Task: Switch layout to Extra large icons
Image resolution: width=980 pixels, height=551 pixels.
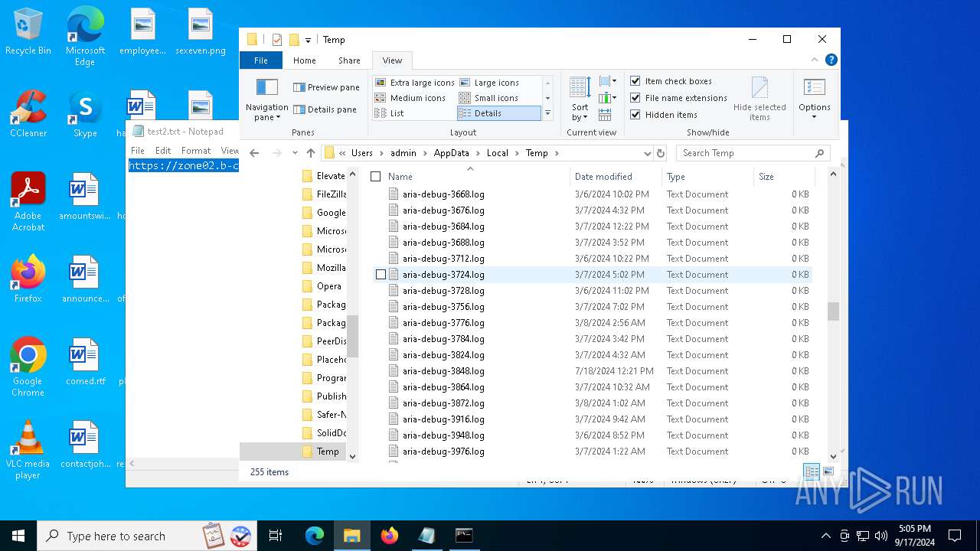Action: point(414,83)
